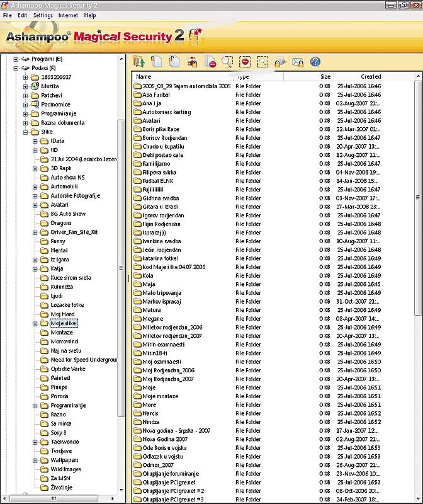Expand the Moje slike folder node
Viewport: 423px width, 504px height.
point(35,324)
